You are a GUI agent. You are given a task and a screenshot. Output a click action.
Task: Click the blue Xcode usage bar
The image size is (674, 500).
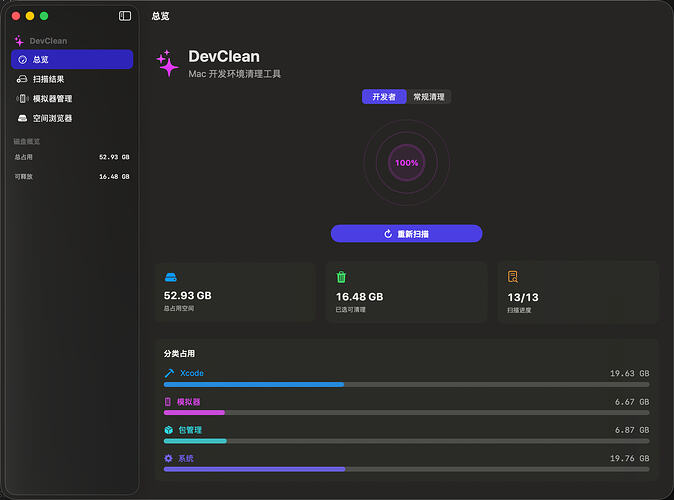254,384
